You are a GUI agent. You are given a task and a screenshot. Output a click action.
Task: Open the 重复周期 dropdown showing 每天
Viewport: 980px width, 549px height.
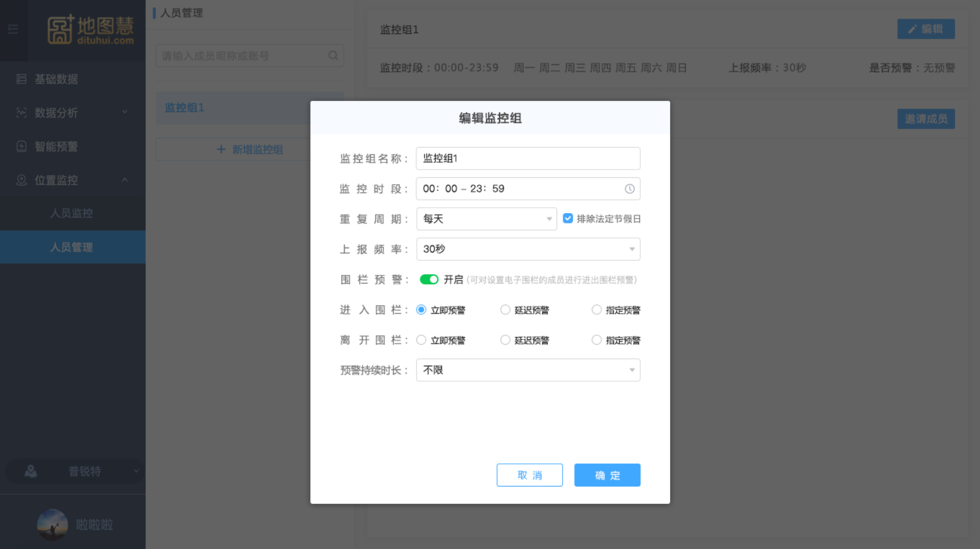(486, 219)
